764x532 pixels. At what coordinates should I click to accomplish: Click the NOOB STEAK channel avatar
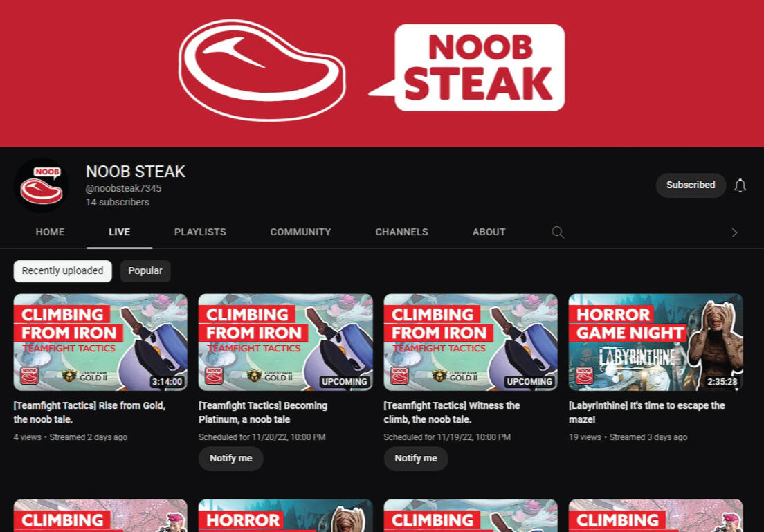click(x=42, y=185)
